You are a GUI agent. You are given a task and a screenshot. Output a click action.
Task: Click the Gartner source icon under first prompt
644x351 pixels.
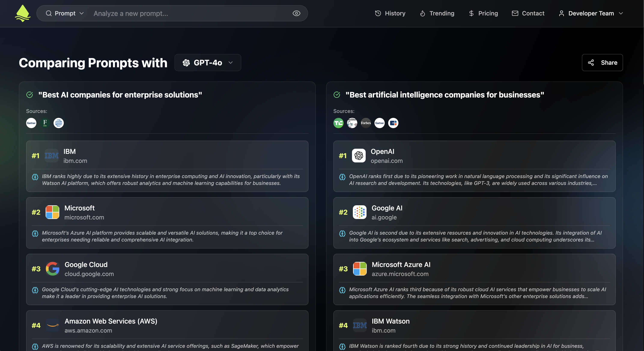point(31,123)
